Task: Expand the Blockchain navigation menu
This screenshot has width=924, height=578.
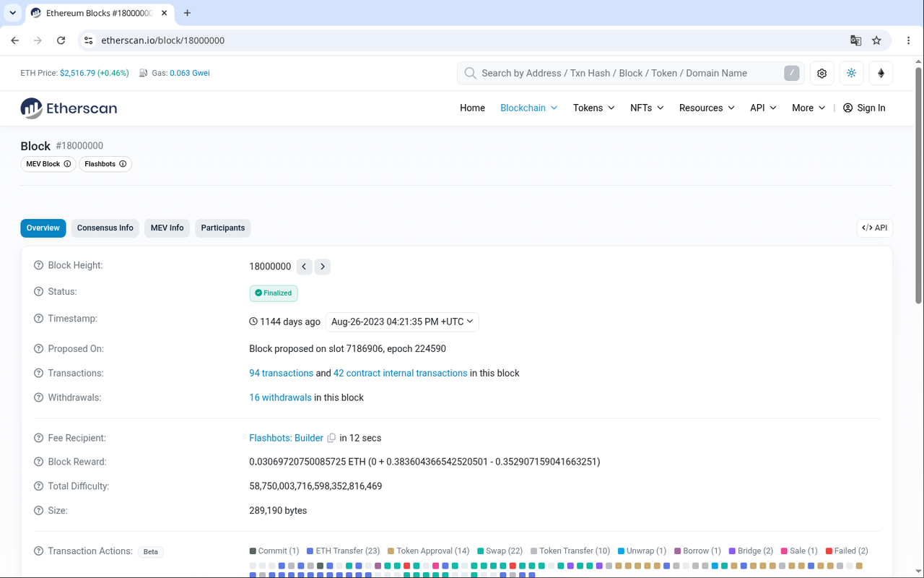Action: pos(529,108)
